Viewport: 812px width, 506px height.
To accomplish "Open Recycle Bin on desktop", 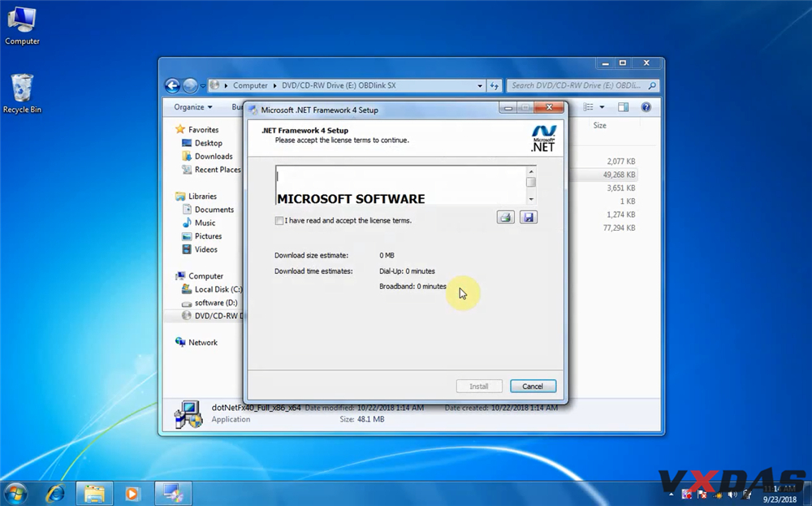I will pos(22,93).
